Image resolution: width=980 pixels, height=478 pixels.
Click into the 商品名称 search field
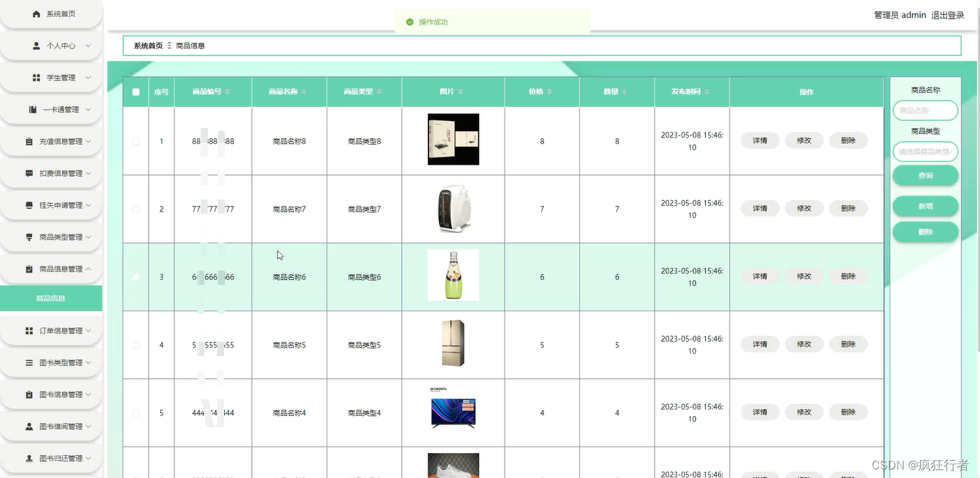click(925, 111)
